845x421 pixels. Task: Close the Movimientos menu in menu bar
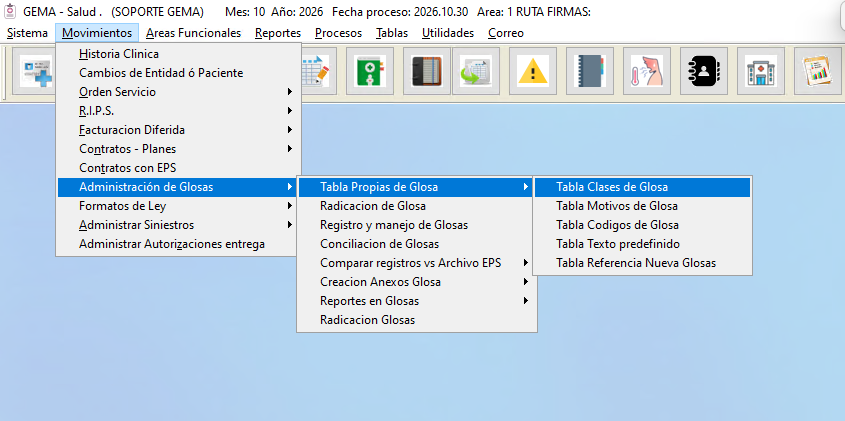[x=97, y=33]
